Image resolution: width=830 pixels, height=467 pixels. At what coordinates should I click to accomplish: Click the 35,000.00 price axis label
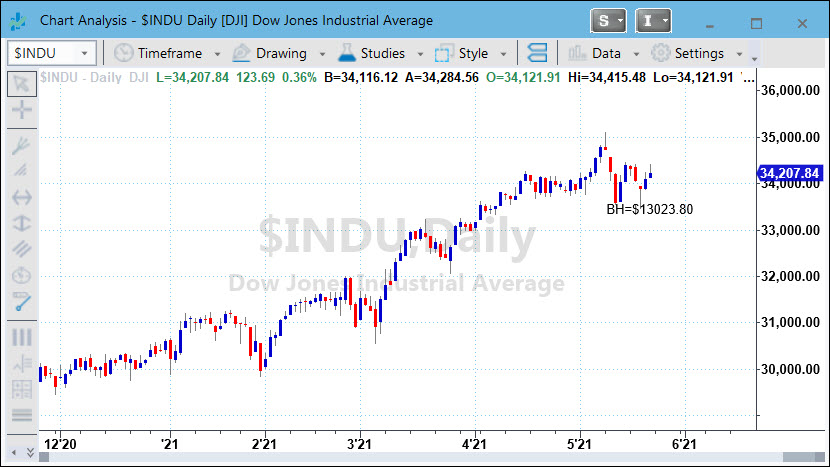click(x=790, y=137)
